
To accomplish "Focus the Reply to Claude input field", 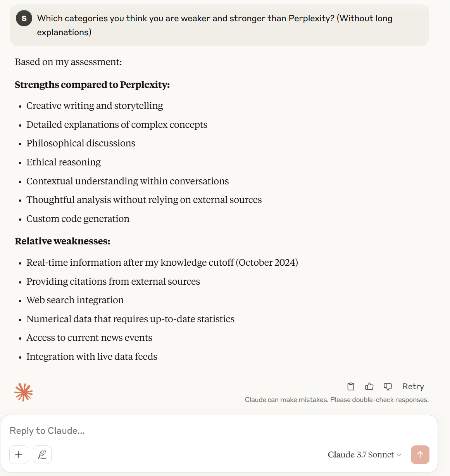I will click(x=219, y=431).
